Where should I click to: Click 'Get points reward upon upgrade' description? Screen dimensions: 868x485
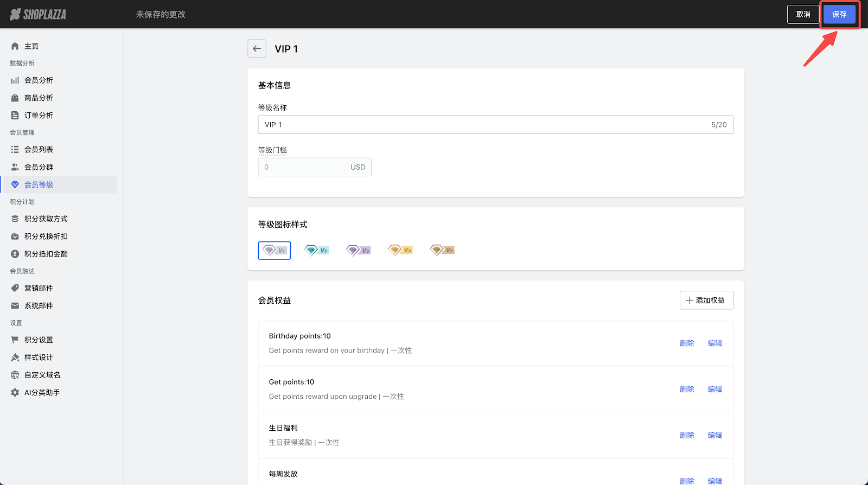(323, 397)
